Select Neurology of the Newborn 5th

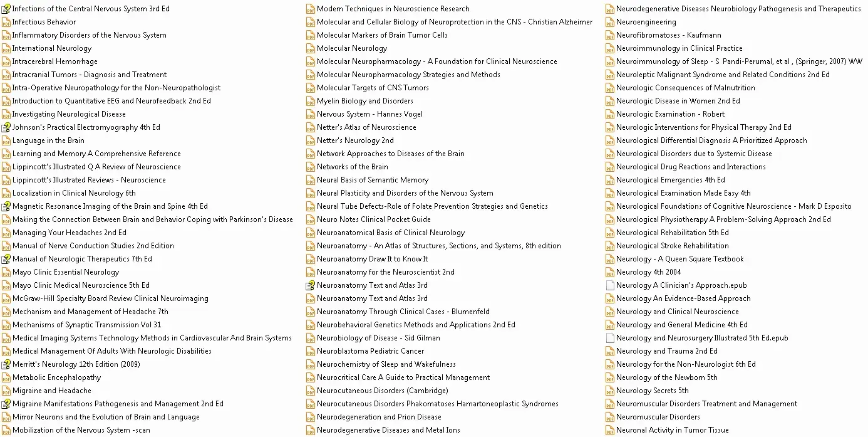pyautogui.click(x=667, y=377)
